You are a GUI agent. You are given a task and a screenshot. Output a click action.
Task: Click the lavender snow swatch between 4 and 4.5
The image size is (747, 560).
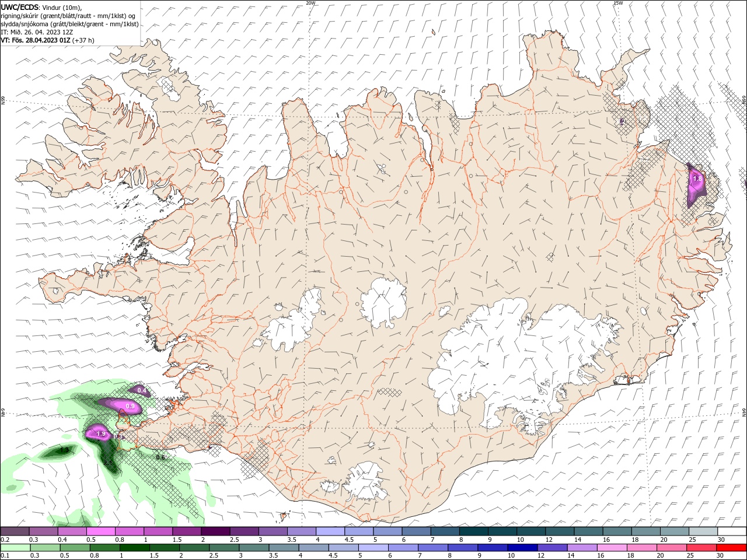(x=330, y=531)
